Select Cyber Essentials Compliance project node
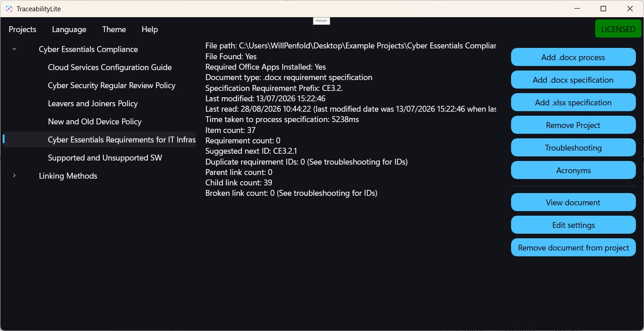This screenshot has height=331, width=644. (88, 49)
